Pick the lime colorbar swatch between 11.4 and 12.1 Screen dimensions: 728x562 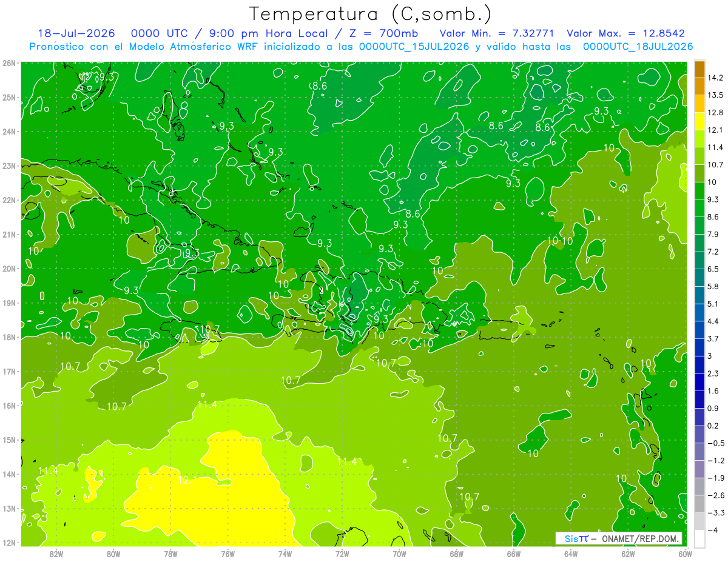click(699, 139)
